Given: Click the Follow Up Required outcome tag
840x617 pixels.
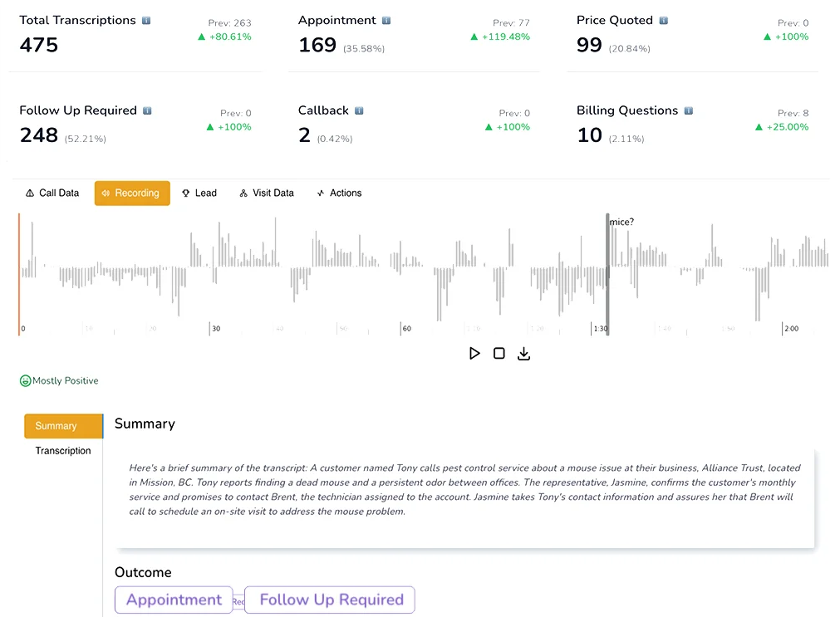Looking at the screenshot, I should [331, 600].
